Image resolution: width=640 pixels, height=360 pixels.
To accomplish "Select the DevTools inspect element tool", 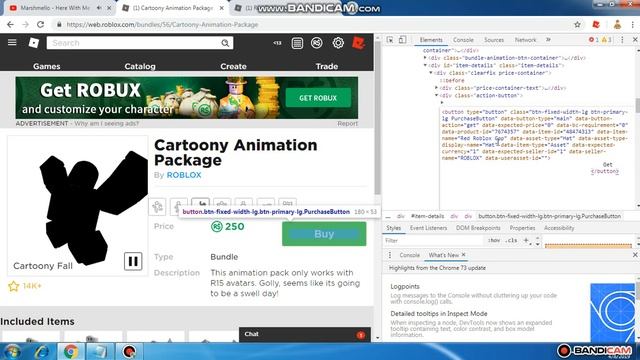I will pyautogui.click(x=390, y=40).
